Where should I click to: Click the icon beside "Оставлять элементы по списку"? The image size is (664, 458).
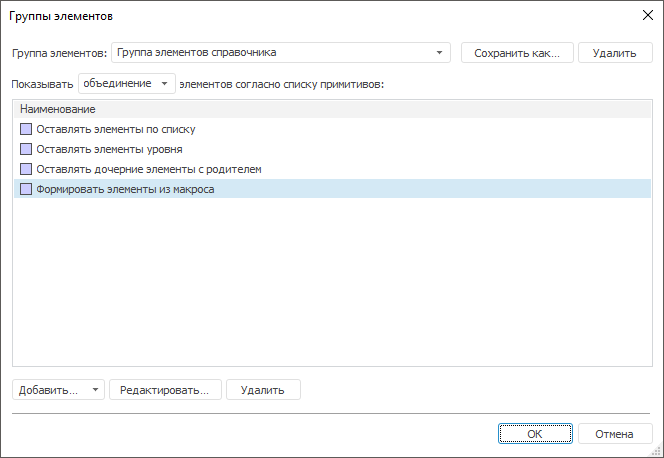pos(26,129)
